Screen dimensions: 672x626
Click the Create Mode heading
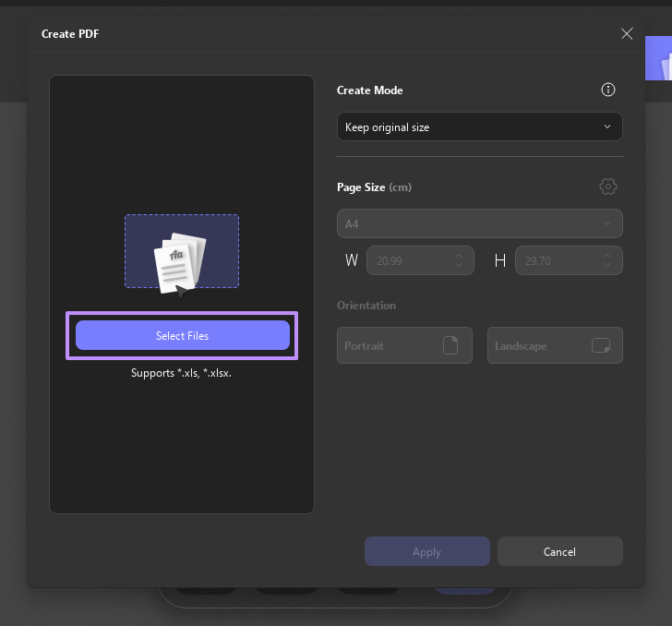(x=370, y=90)
